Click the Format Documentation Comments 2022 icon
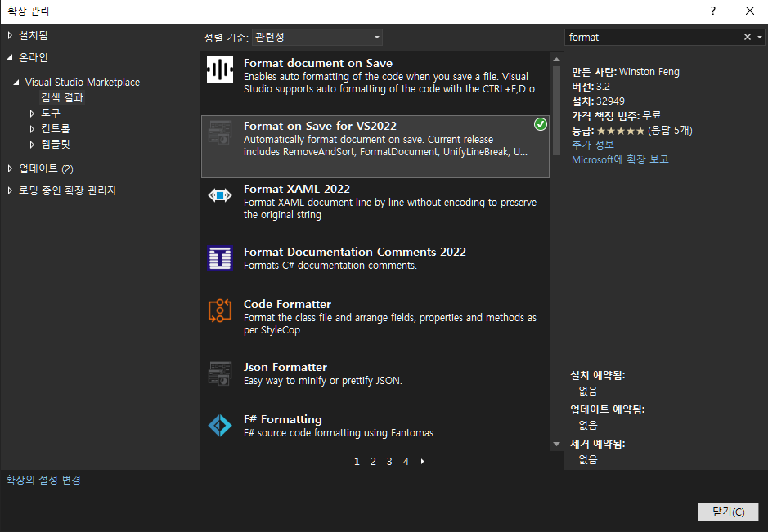768x532 pixels. coord(220,258)
